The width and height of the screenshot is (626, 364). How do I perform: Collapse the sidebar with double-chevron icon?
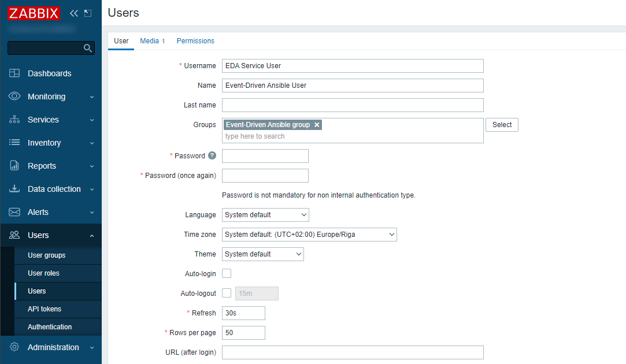click(x=73, y=13)
